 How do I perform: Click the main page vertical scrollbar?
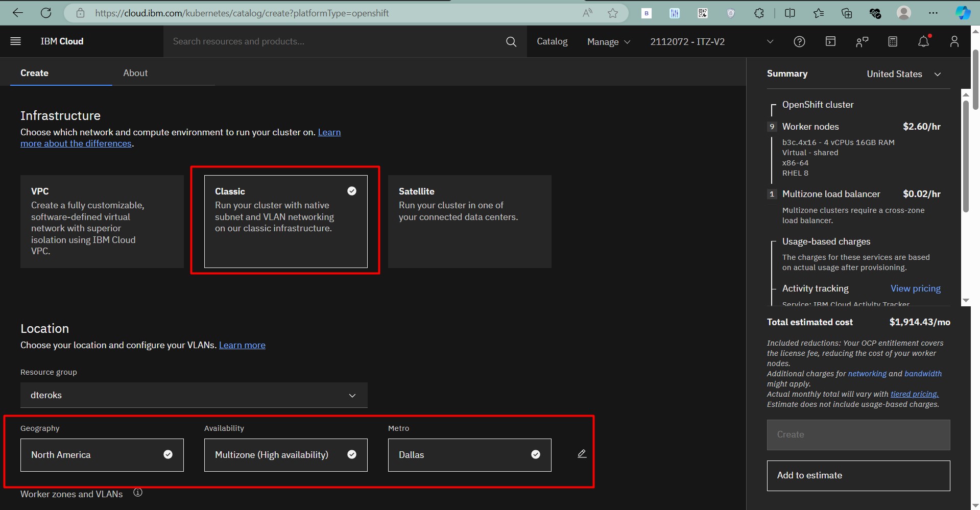tap(975, 79)
